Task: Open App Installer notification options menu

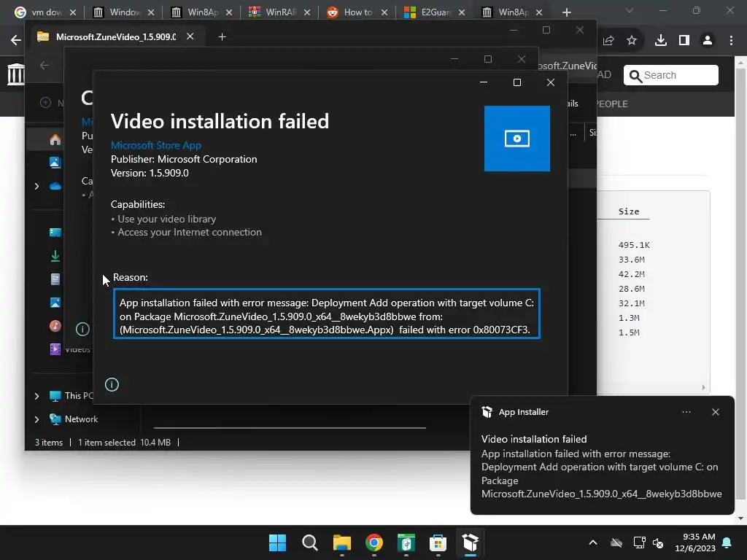Action: tap(686, 412)
